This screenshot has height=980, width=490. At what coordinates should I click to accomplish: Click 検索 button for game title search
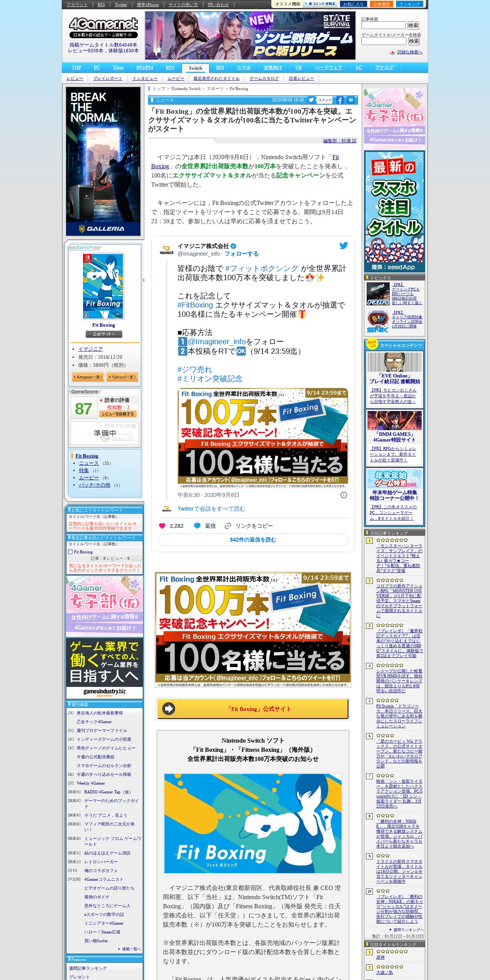tap(414, 41)
